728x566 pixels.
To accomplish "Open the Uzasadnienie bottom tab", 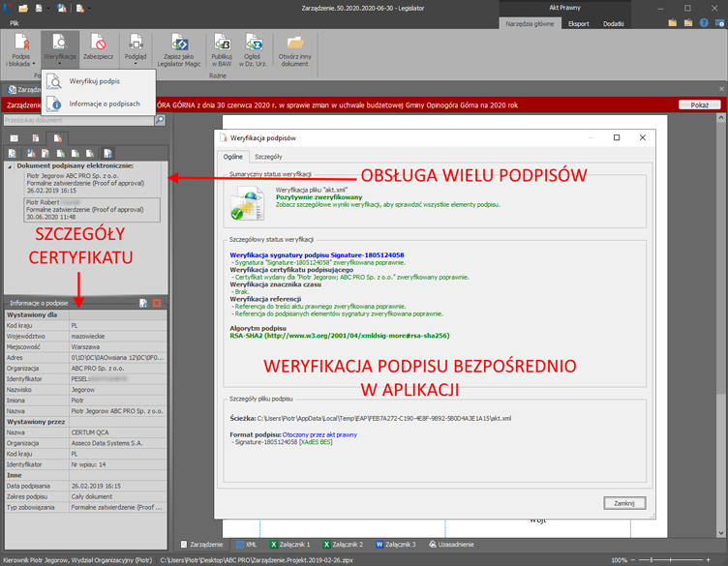I will (451, 544).
